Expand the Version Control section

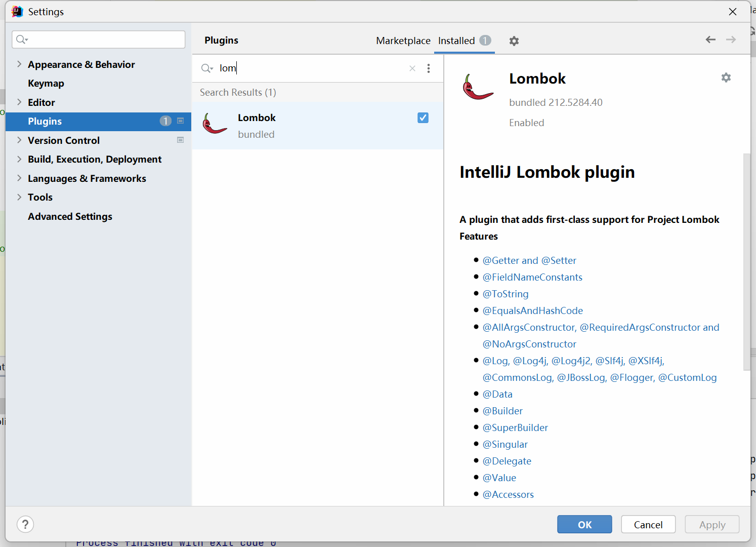point(19,140)
